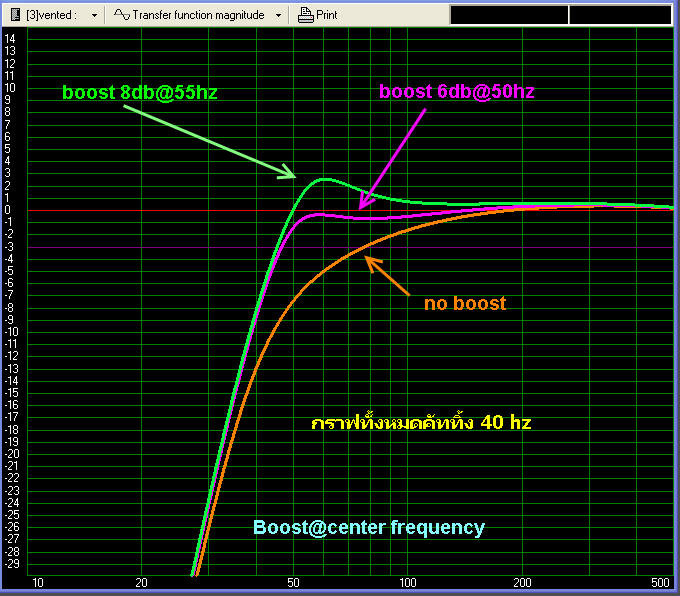Click the 10 dB label on vertical axis

click(10, 88)
